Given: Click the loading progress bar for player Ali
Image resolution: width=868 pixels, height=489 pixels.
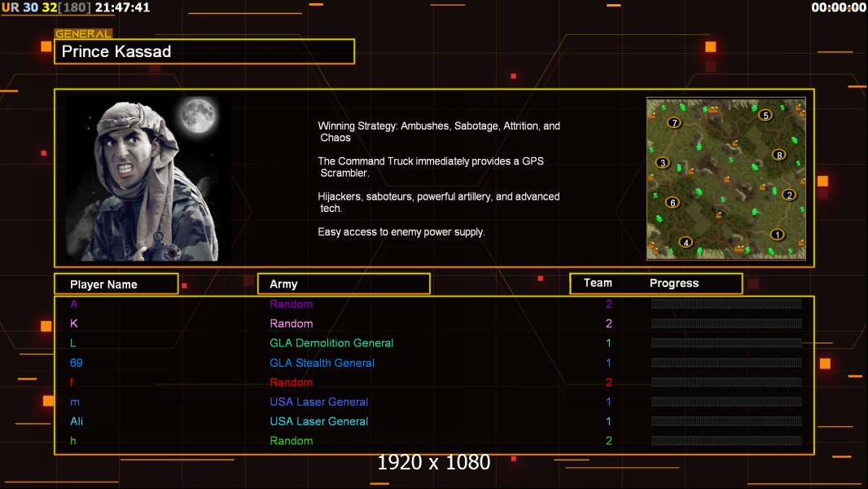Looking at the screenshot, I should click(726, 421).
